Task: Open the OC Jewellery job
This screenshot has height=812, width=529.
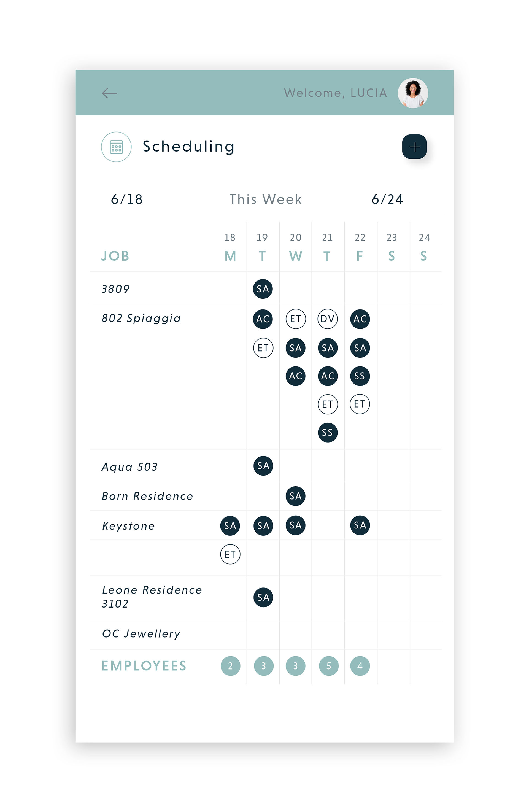Action: click(141, 633)
